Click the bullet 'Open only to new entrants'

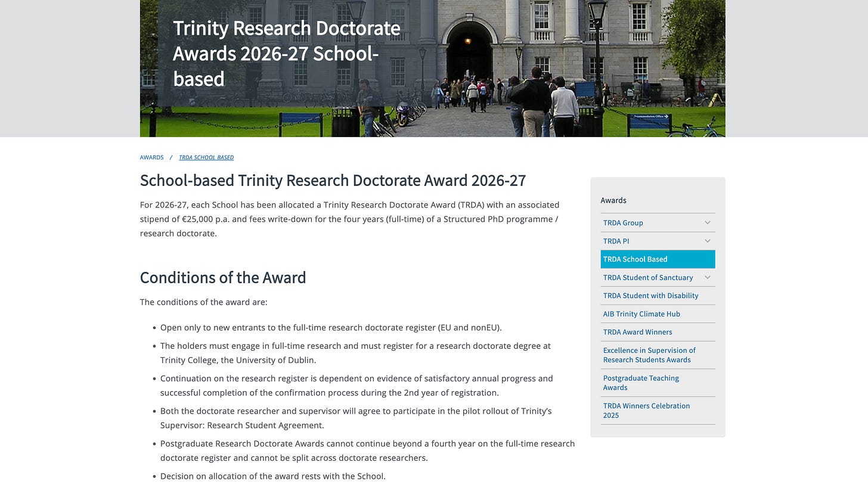331,328
